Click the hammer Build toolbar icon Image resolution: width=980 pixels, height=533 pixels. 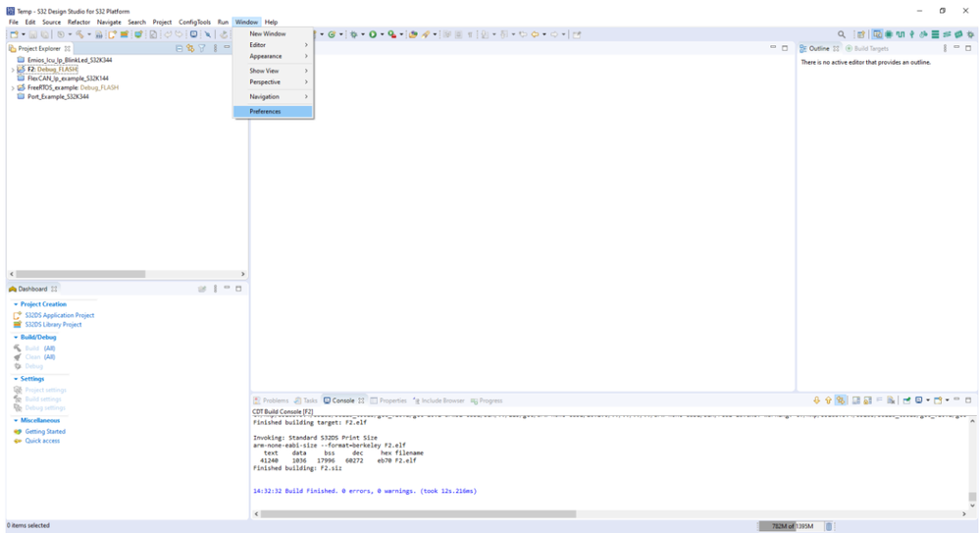point(79,34)
